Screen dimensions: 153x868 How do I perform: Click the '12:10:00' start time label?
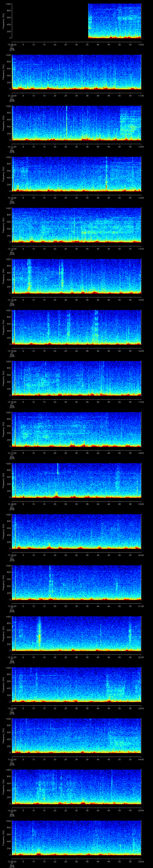pos(12,96)
